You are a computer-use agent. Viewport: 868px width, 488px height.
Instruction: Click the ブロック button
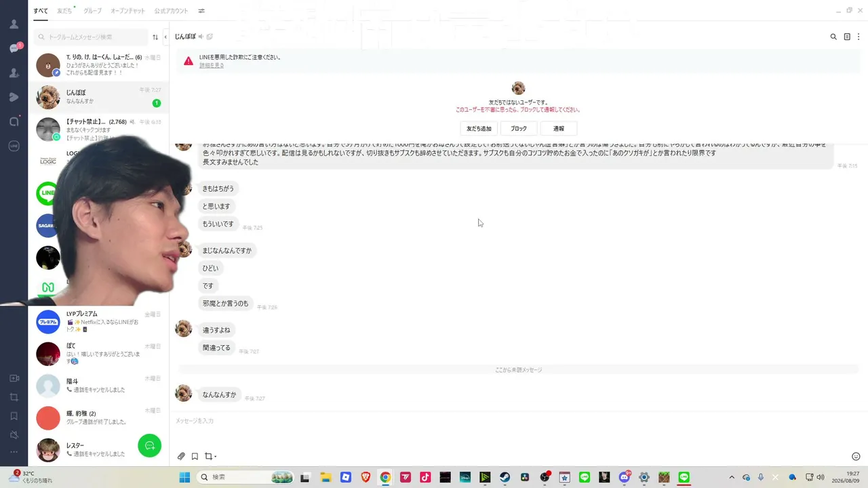pyautogui.click(x=519, y=128)
